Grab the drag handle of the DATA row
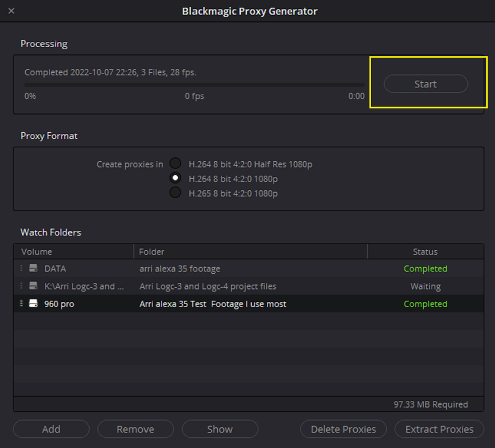The image size is (495, 448). [21, 268]
